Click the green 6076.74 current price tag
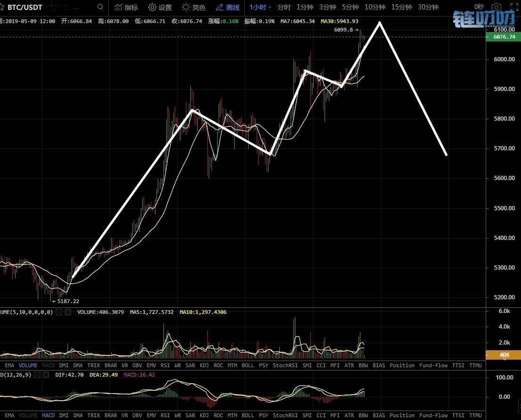521x420 pixels. (503, 37)
